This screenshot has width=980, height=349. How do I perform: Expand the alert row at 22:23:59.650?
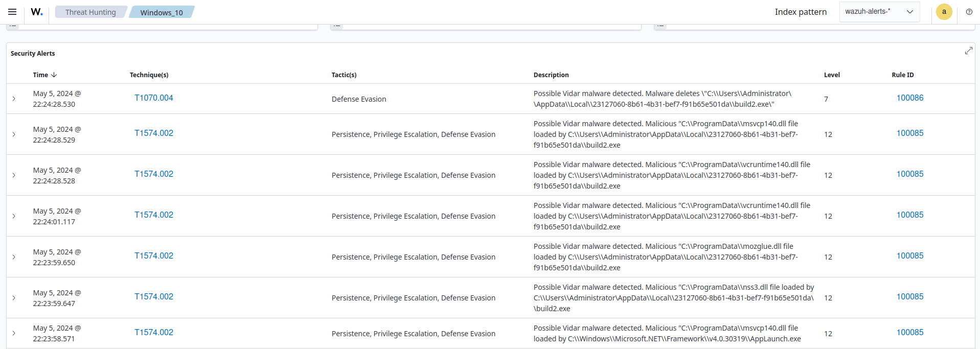[x=14, y=257]
